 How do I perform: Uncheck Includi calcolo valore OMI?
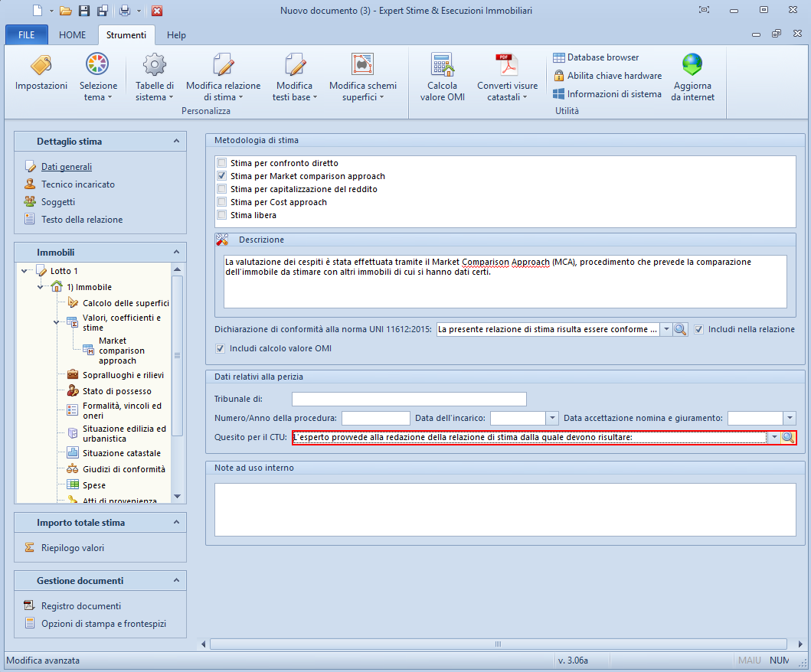222,348
